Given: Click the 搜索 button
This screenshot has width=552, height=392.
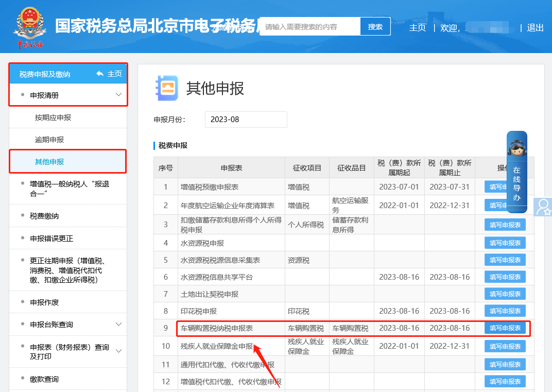Looking at the screenshot, I should pos(375,26).
